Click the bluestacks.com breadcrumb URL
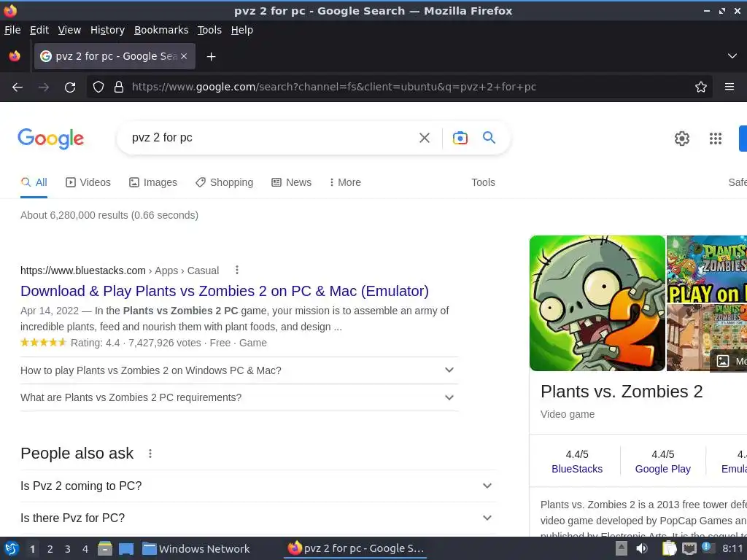 (x=83, y=271)
